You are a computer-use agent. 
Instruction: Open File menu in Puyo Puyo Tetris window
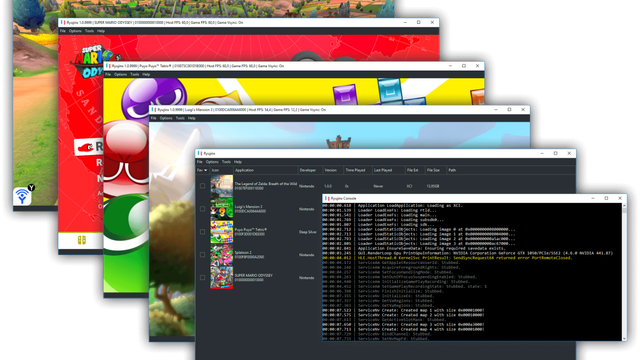tap(108, 75)
